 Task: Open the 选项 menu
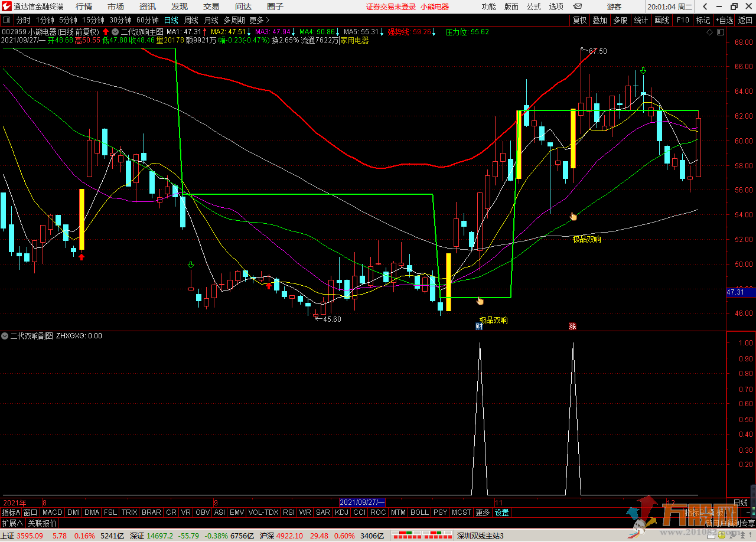tap(556, 6)
